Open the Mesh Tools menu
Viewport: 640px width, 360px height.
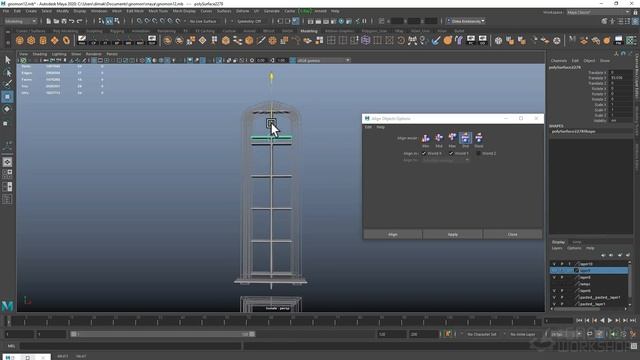coord(158,11)
